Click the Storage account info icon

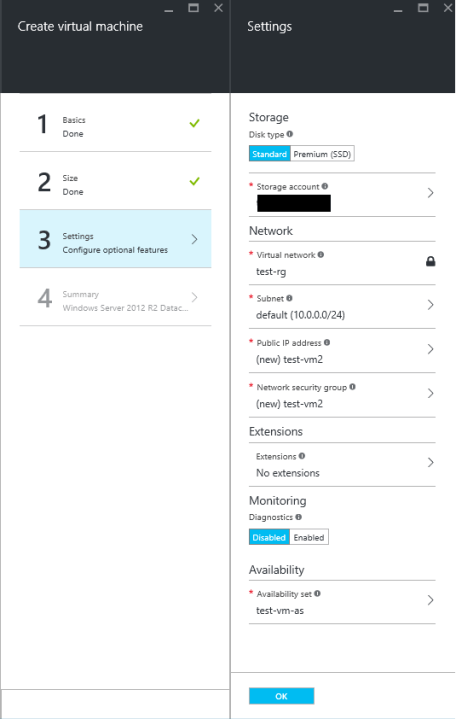pyautogui.click(x=325, y=186)
